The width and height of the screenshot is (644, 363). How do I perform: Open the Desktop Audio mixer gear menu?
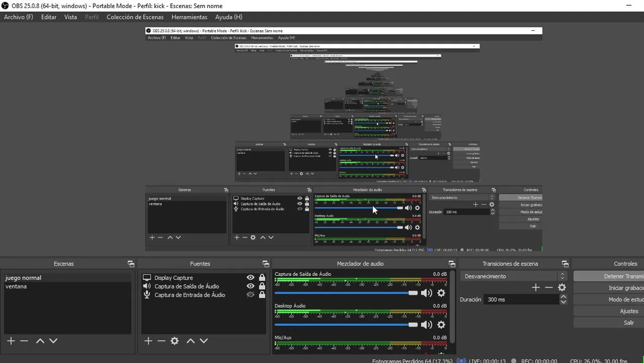click(x=441, y=325)
